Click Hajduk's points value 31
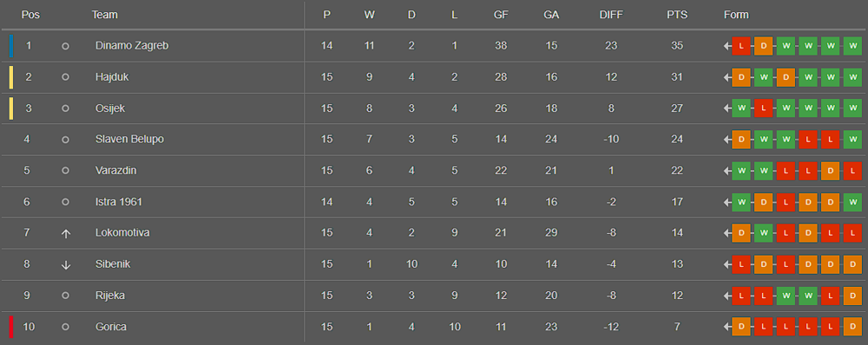 point(677,77)
